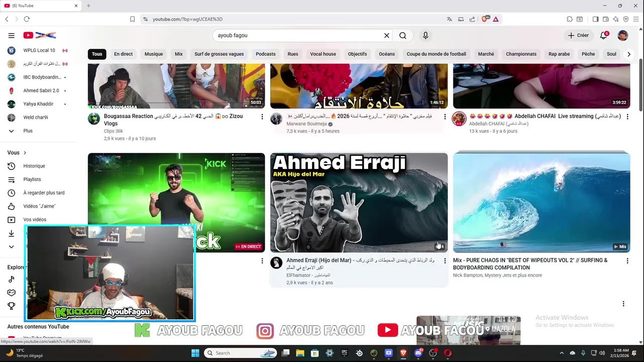Screen dimensions: 644x362
Task: Open Discord from the taskbar
Action: pos(418,353)
